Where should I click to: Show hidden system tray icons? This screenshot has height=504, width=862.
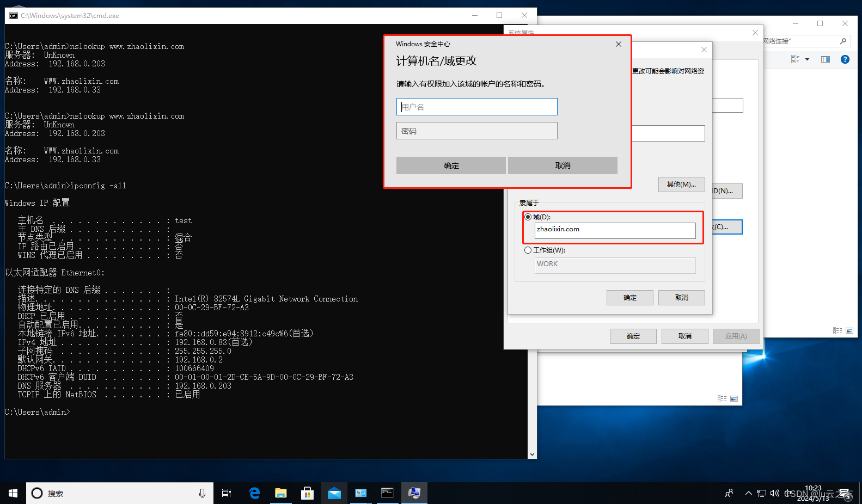click(749, 493)
